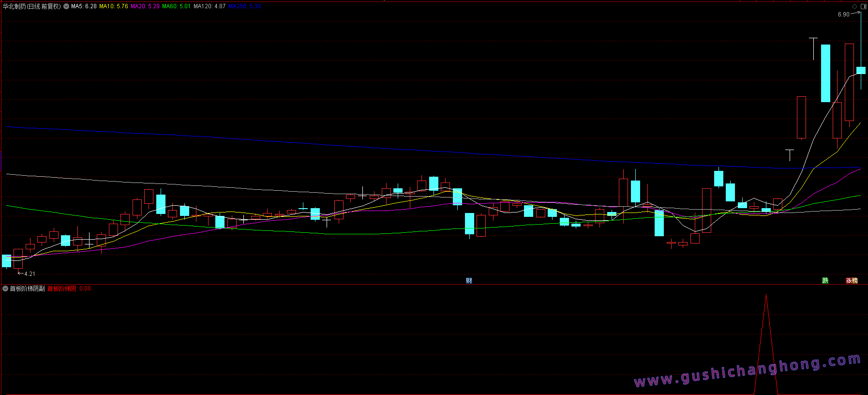
Task: Click the red 涨 marker icon
Action: [x=849, y=281]
